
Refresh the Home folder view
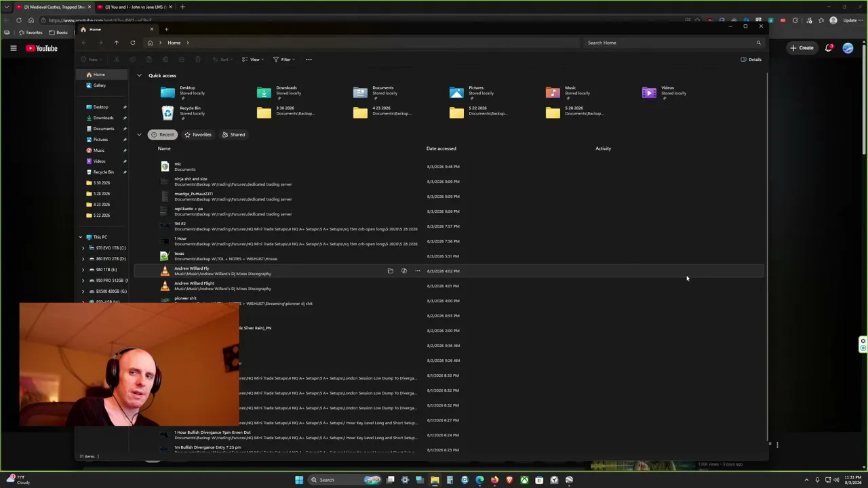tap(133, 43)
